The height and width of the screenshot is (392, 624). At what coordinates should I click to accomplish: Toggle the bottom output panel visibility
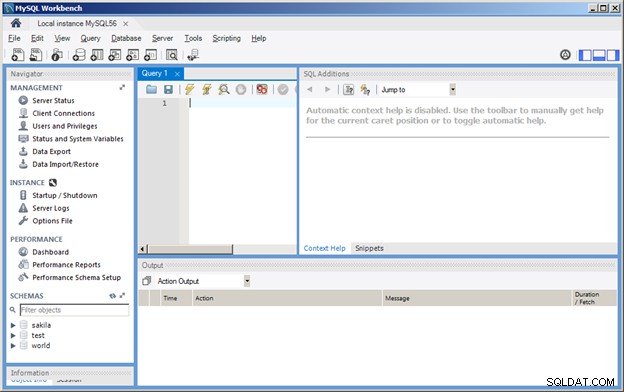point(599,55)
